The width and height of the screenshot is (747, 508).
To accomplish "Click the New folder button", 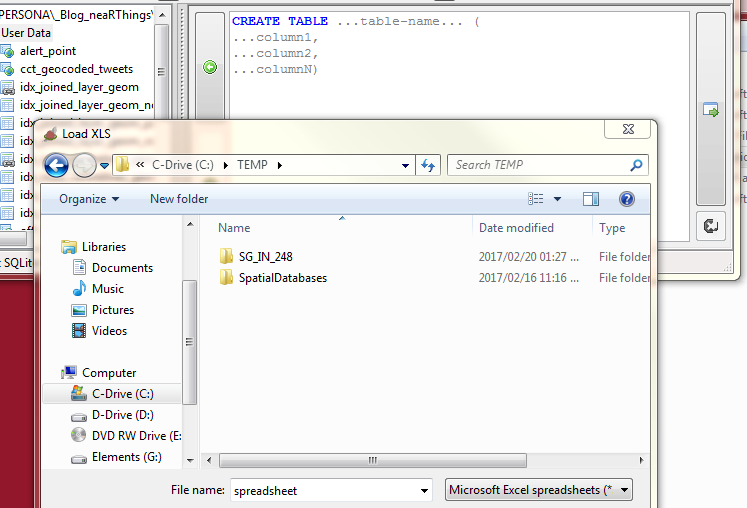I will click(179, 199).
